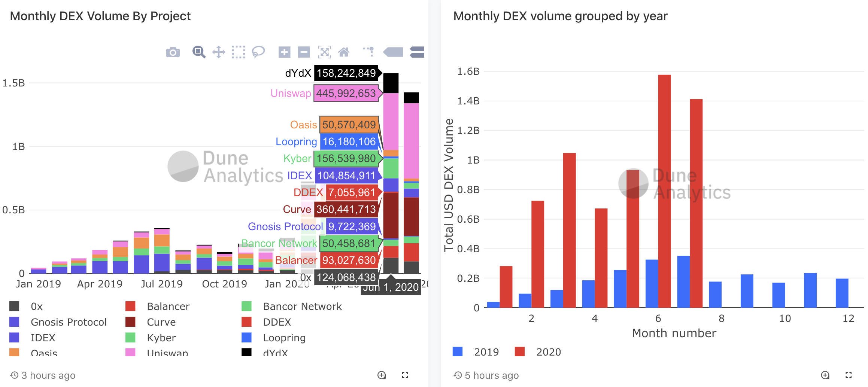
Task: Click the Loopring blue legend swatch
Action: (x=246, y=338)
